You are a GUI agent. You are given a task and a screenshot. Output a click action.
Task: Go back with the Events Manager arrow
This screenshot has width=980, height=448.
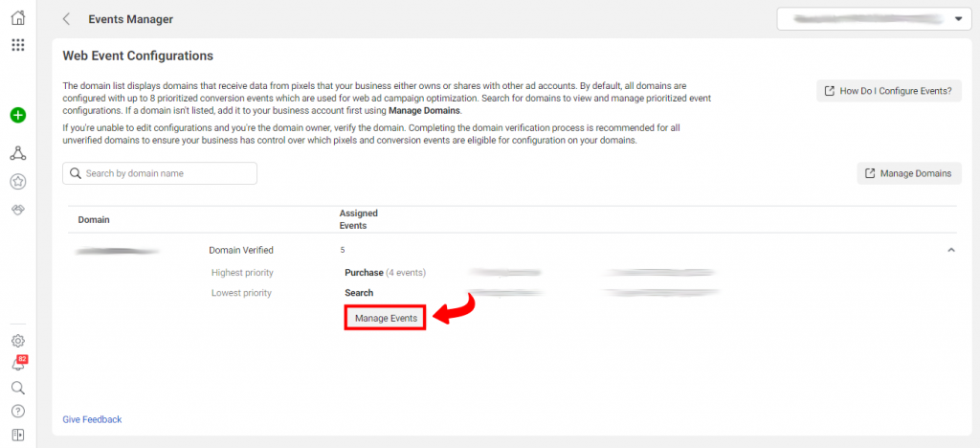click(x=66, y=19)
